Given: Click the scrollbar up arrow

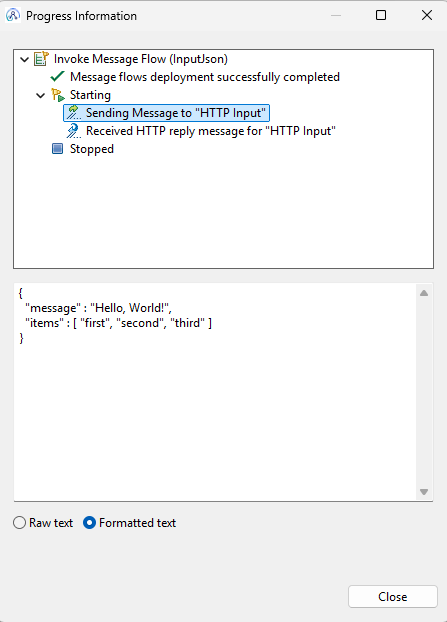Looking at the screenshot, I should (x=424, y=293).
